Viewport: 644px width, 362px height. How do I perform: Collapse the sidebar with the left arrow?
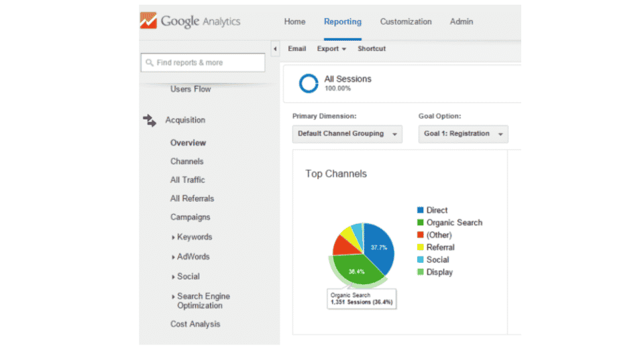[275, 49]
